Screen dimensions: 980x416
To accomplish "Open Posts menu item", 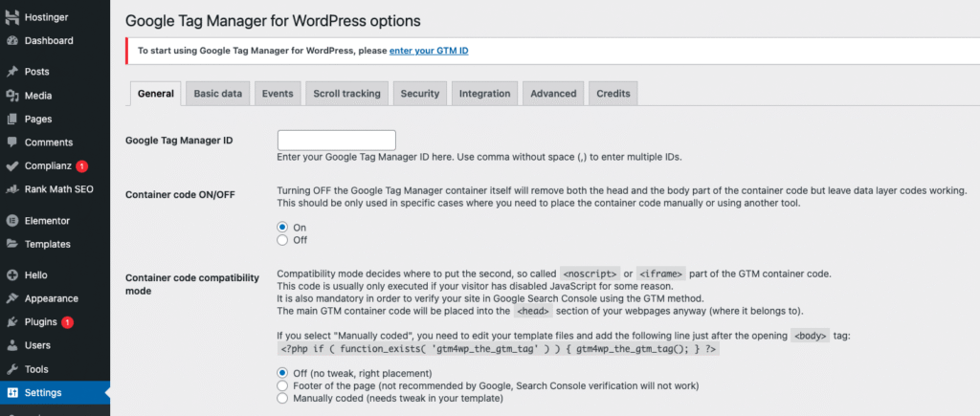I will (x=55, y=72).
